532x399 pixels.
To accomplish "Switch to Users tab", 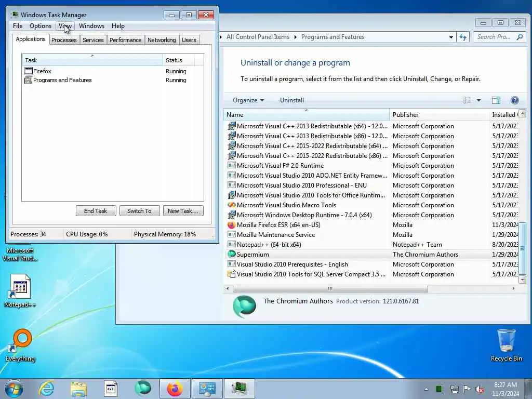I will 189,40.
